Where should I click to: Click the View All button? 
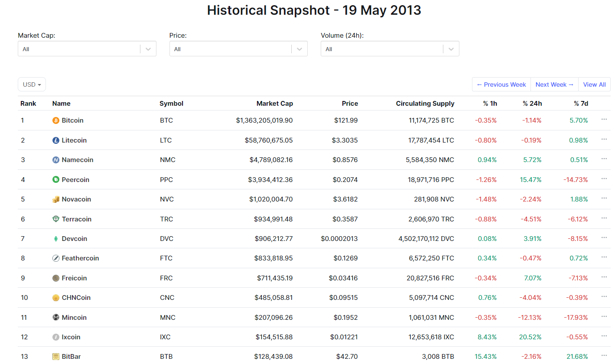pyautogui.click(x=594, y=84)
